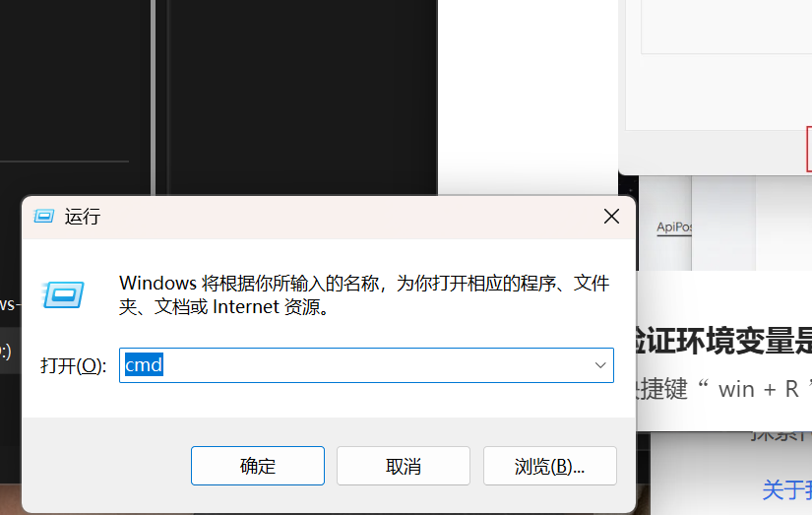The width and height of the screenshot is (812, 515).
Task: Open the blue 关于我 link
Action: coord(786,489)
